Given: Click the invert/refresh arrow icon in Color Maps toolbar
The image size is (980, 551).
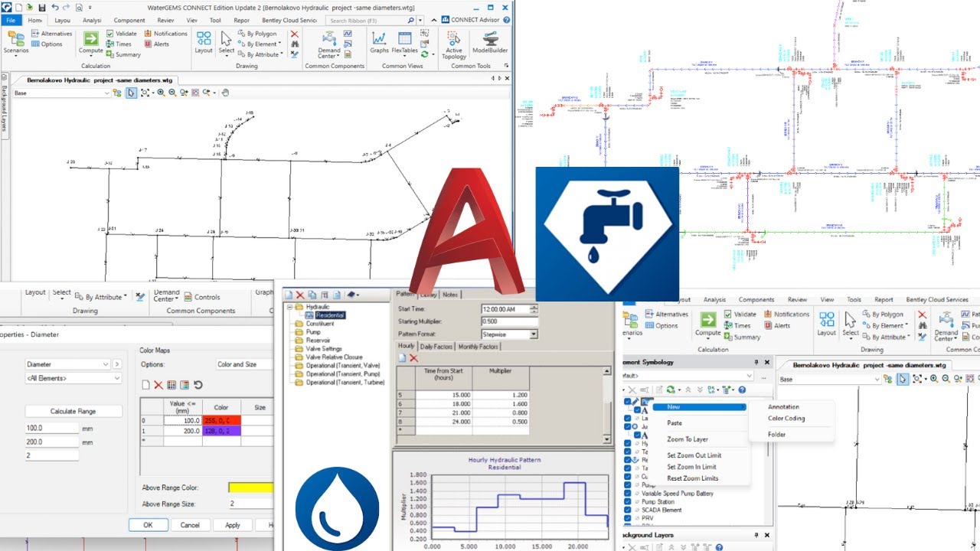Looking at the screenshot, I should click(x=198, y=385).
